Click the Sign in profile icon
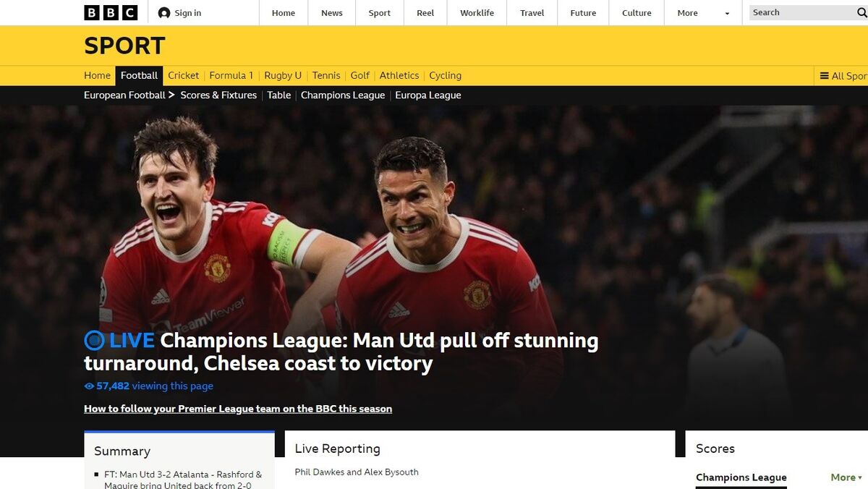868x489 pixels. [164, 13]
